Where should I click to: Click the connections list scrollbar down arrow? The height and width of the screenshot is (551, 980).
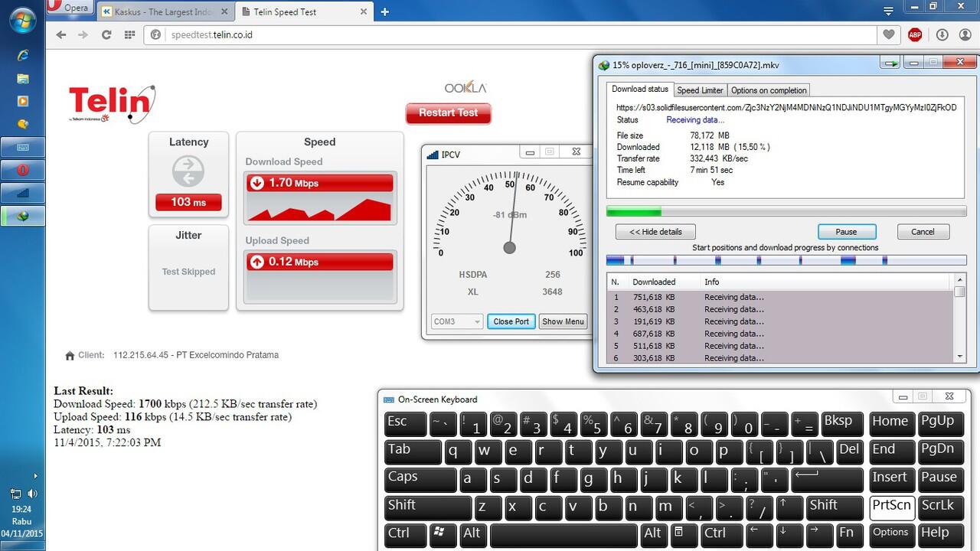pyautogui.click(x=960, y=357)
